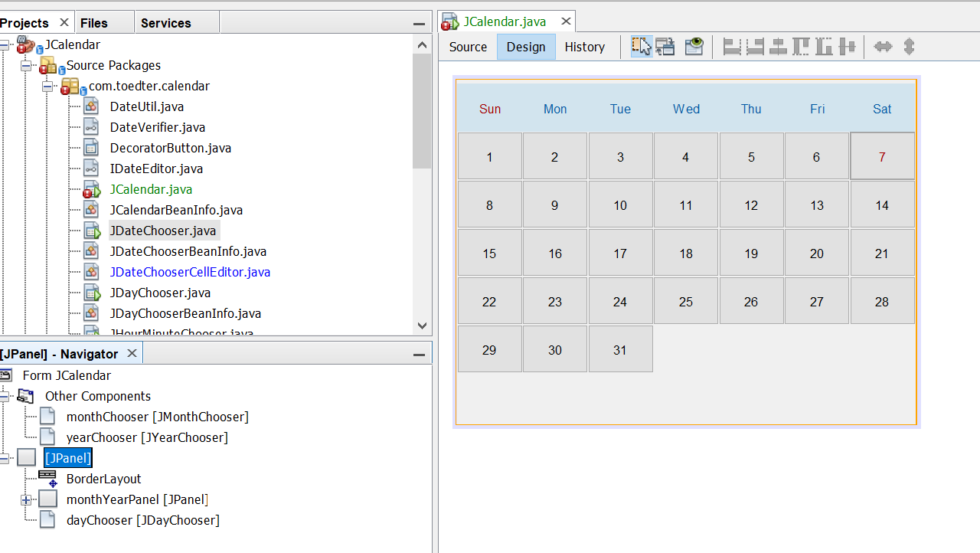Image resolution: width=980 pixels, height=553 pixels.
Task: Close the JCalendar.java editor tab
Action: pos(566,21)
